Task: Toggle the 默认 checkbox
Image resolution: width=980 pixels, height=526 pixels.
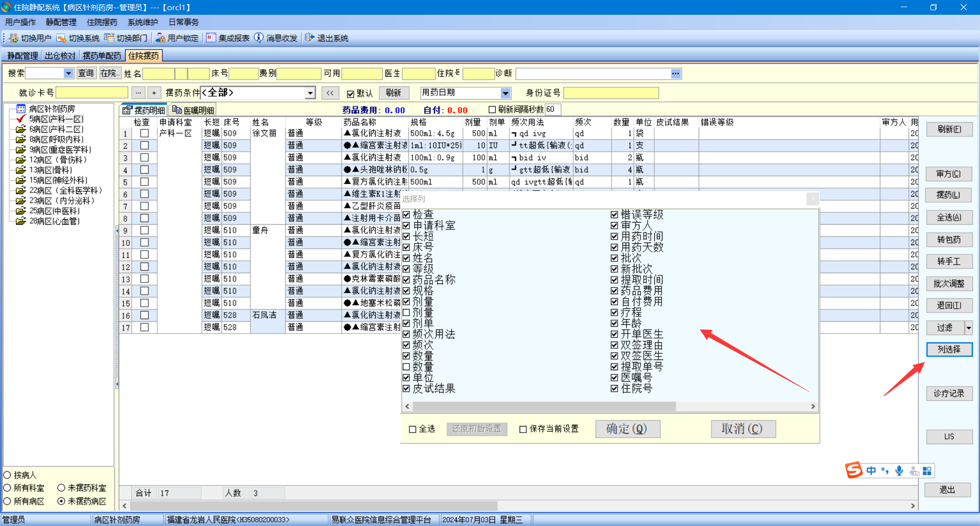Action: [x=351, y=94]
